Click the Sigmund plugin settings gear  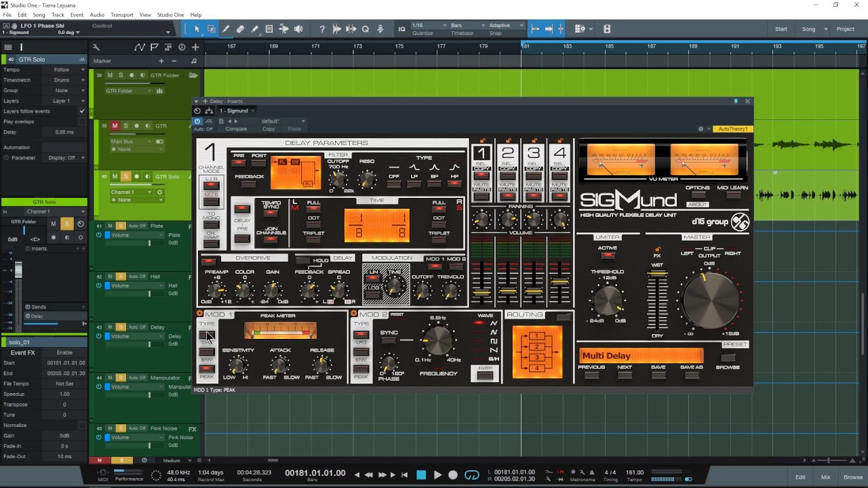pos(701,129)
